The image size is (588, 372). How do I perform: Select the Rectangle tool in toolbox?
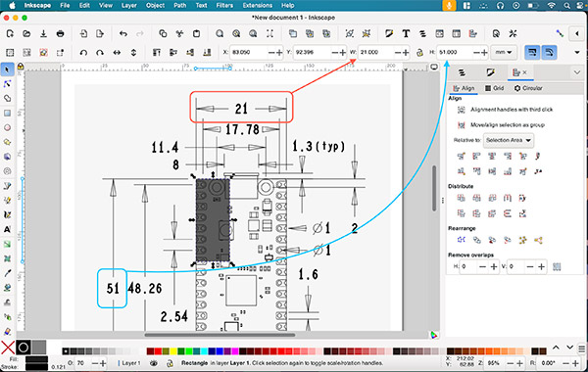point(7,114)
